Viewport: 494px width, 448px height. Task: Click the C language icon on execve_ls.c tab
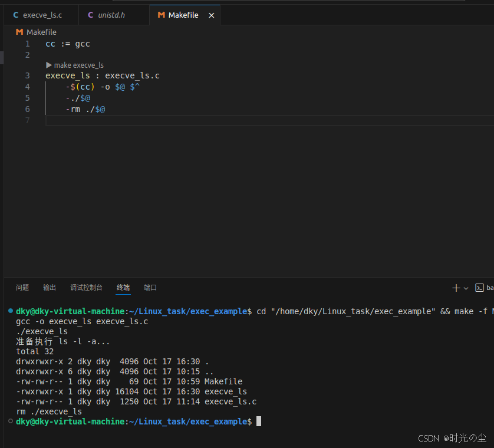(16, 15)
